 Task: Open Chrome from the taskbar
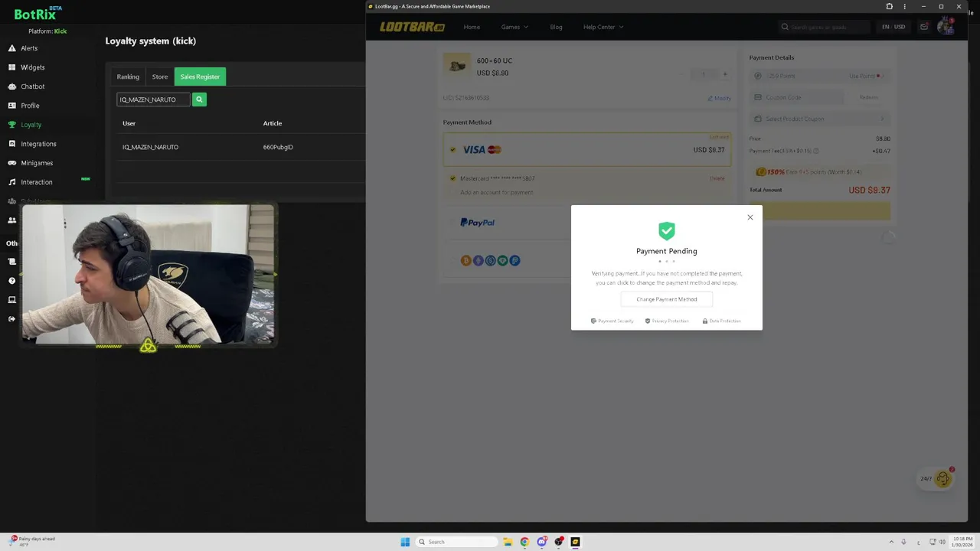pos(524,542)
